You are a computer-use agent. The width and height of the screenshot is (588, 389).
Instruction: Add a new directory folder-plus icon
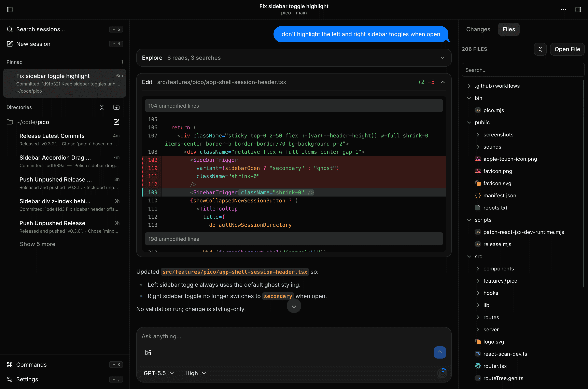[x=116, y=107]
